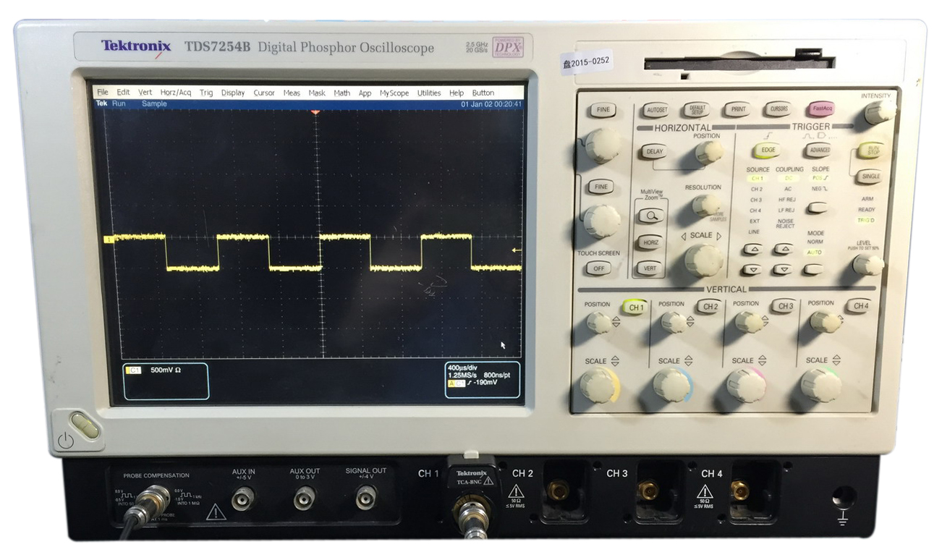Viewport: 942px width, 560px height.
Task: Push the VERT zoom button
Action: (x=650, y=268)
